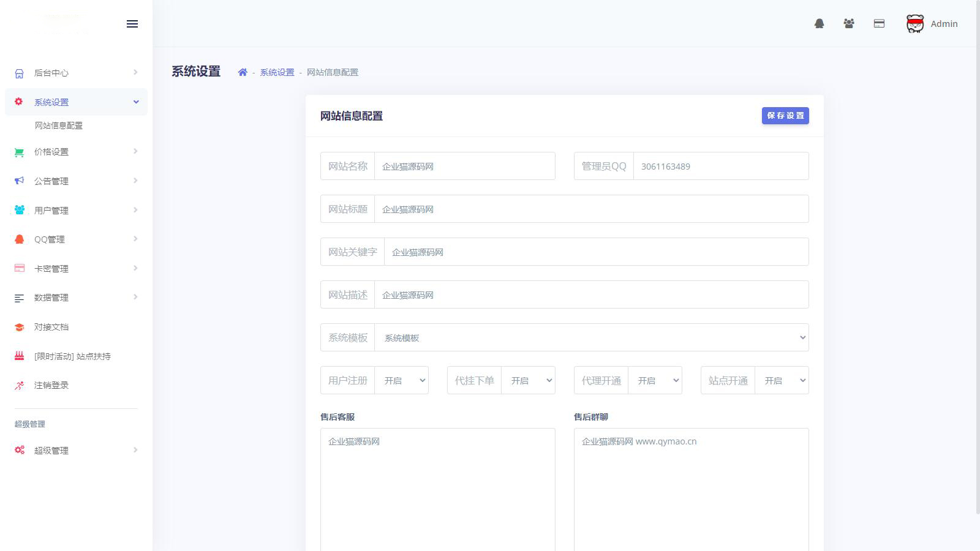The image size is (980, 551).
Task: Toggle the 代挂下单 on/off selector
Action: 528,381
